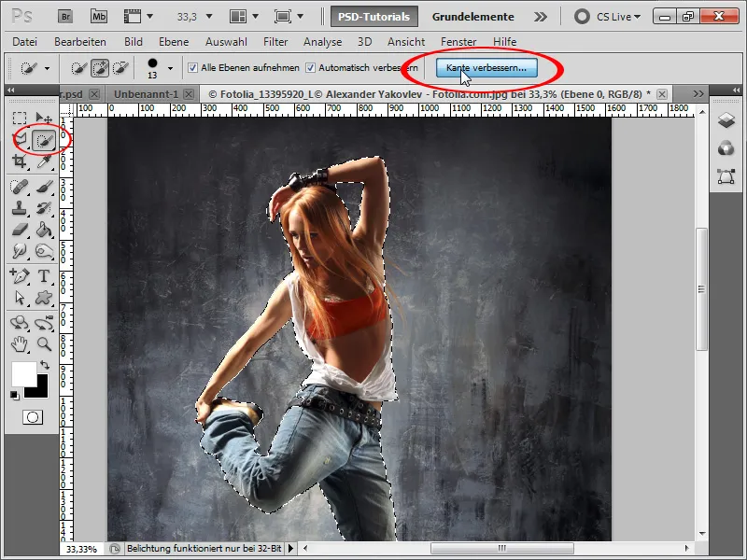Open the Ebene menu
The image size is (747, 560).
point(174,42)
